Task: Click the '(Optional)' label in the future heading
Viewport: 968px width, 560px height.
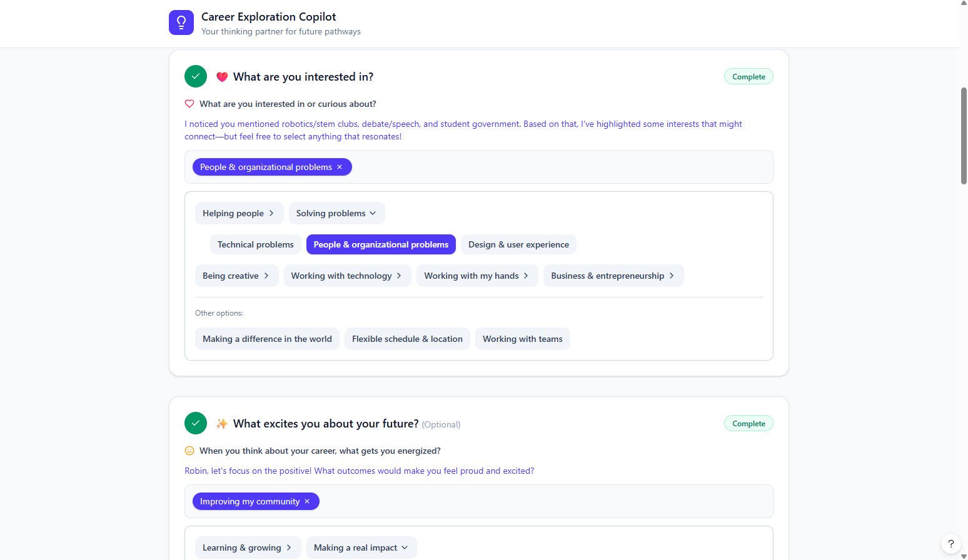Action: click(x=441, y=424)
